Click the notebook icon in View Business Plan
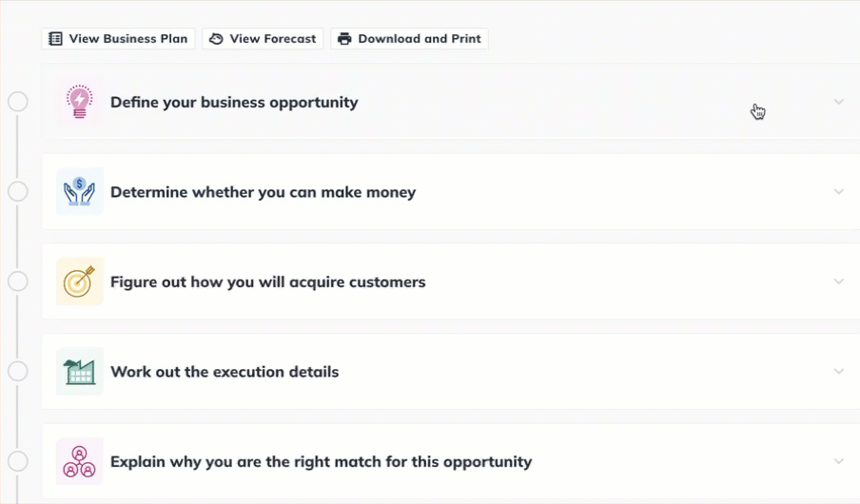Viewport: 860px width, 504px height. tap(55, 39)
